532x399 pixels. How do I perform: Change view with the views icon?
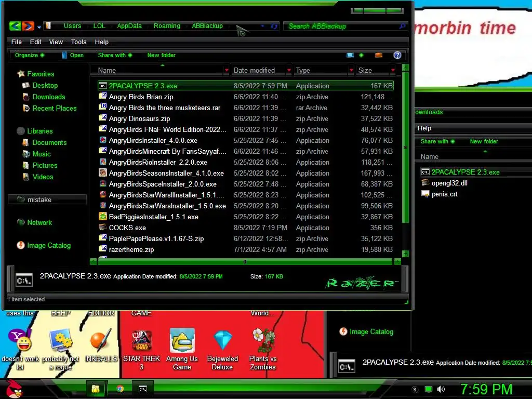point(350,55)
